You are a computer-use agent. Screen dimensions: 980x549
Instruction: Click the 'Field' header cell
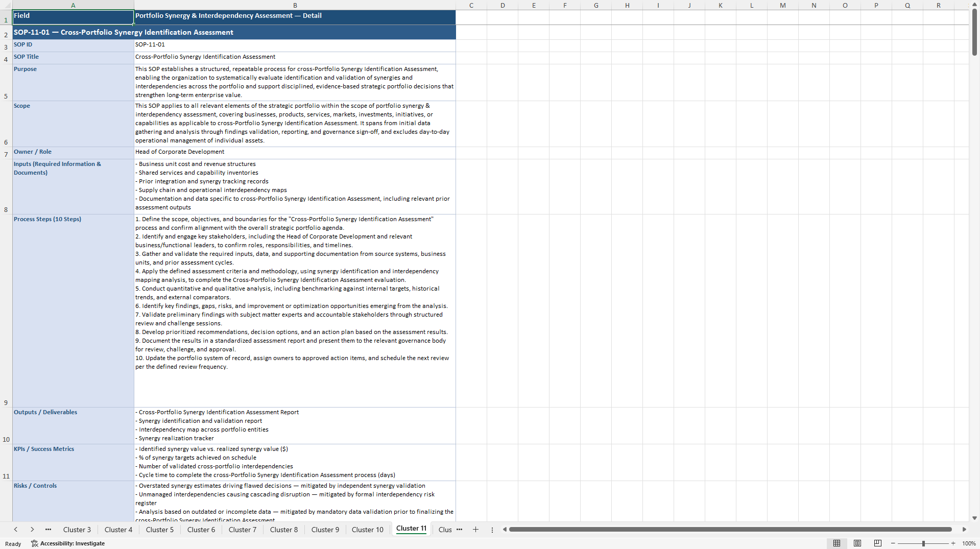[73, 17]
